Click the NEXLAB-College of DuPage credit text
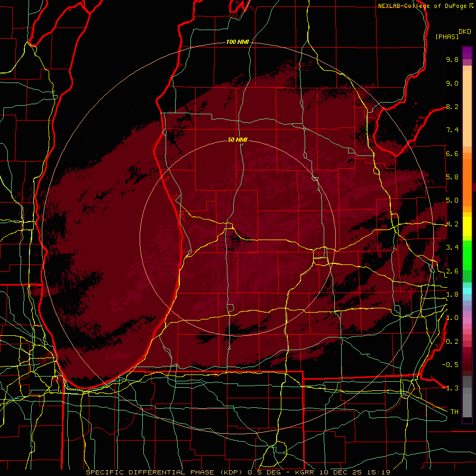The width and height of the screenshot is (476, 476). (x=423, y=6)
